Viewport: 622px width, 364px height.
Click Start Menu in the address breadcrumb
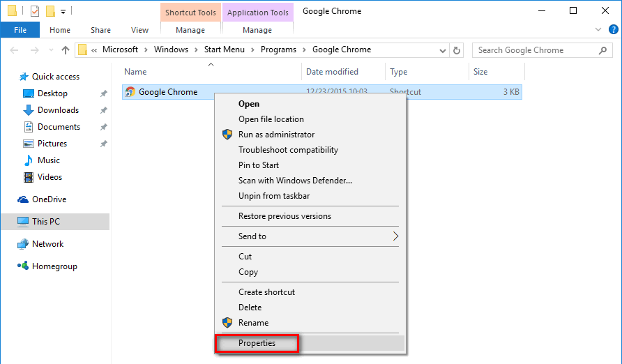224,50
